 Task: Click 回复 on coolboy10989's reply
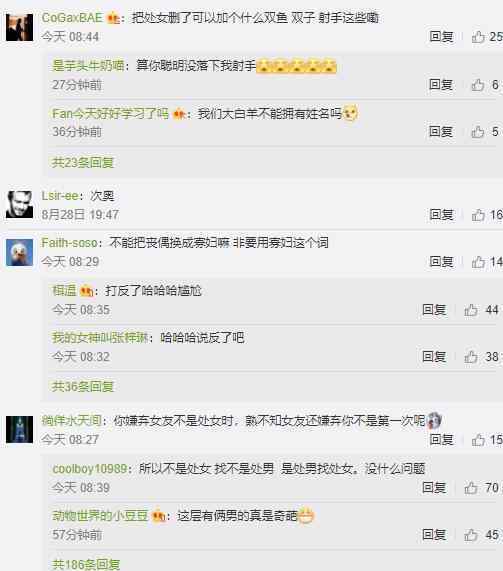point(434,487)
